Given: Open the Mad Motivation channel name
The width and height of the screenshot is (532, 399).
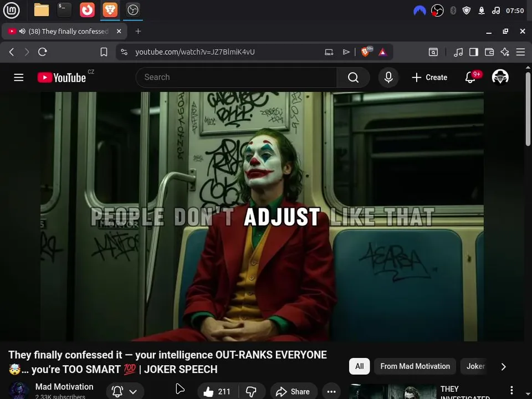Looking at the screenshot, I should 64,387.
